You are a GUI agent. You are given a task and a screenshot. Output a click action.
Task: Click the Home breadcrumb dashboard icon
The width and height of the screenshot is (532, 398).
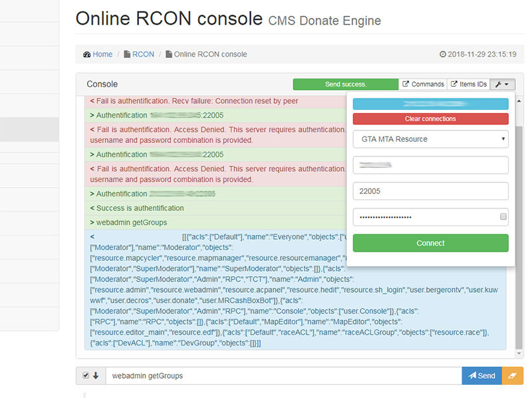(87, 55)
